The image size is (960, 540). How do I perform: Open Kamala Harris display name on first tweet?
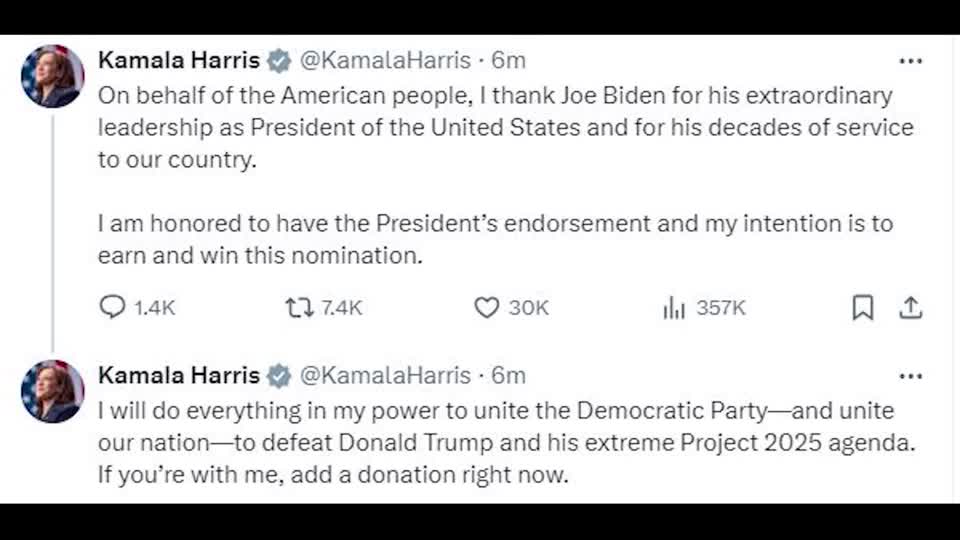click(179, 61)
